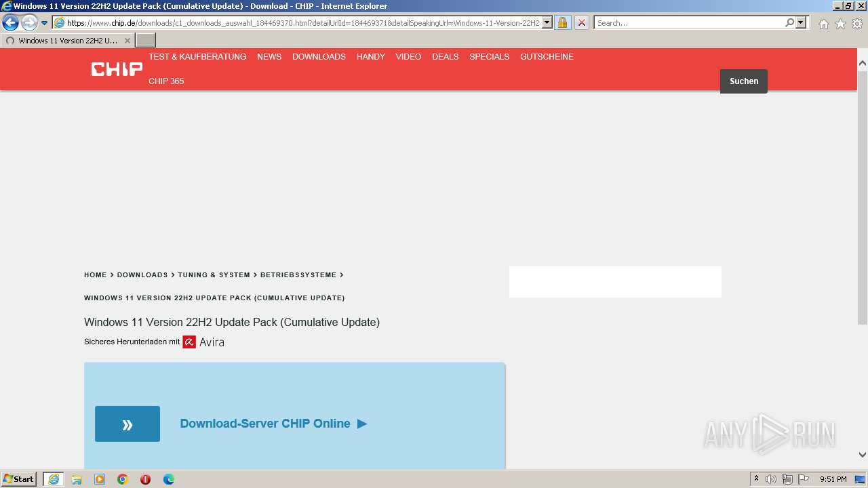
Task: Click into the browser Search box
Action: point(689,23)
